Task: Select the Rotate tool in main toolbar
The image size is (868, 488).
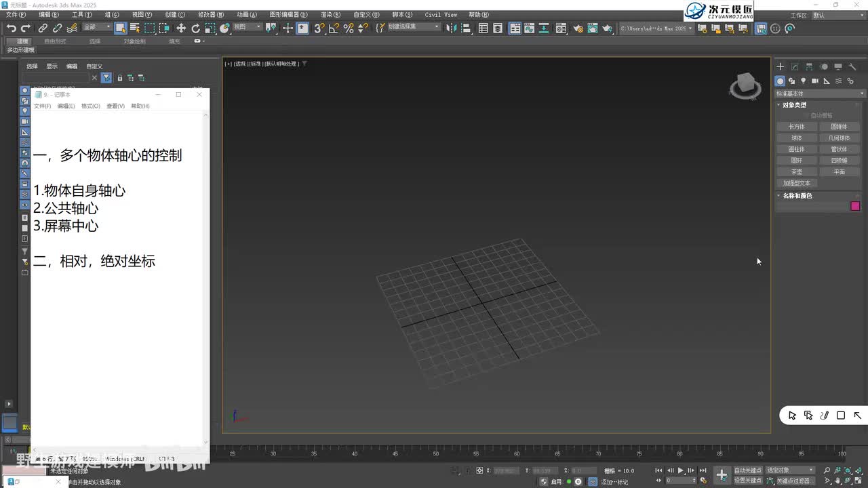Action: [x=196, y=28]
